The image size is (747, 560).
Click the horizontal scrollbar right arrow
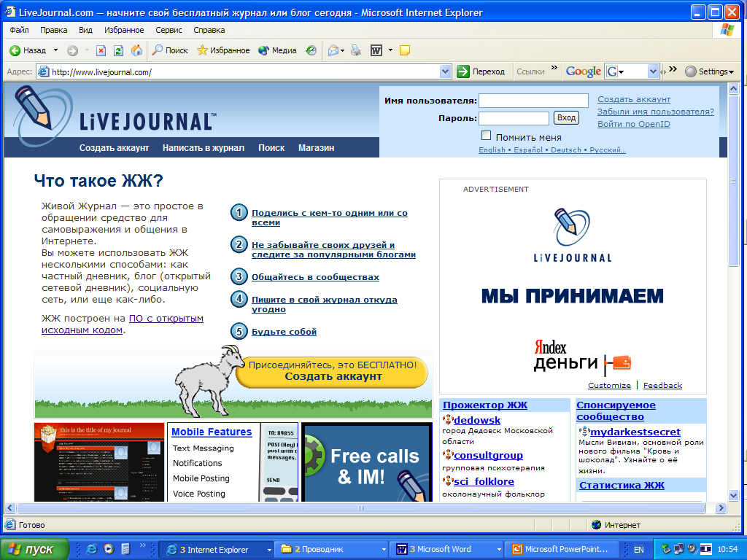[x=721, y=507]
